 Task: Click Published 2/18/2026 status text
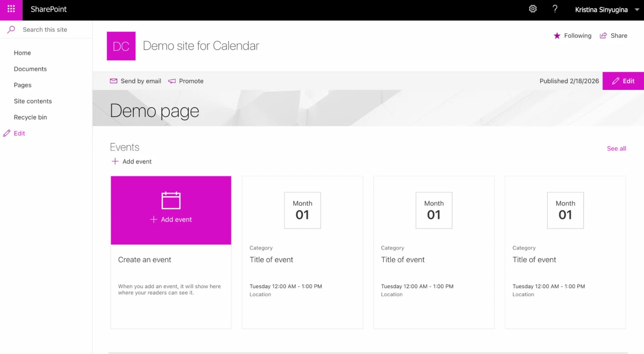(x=569, y=81)
